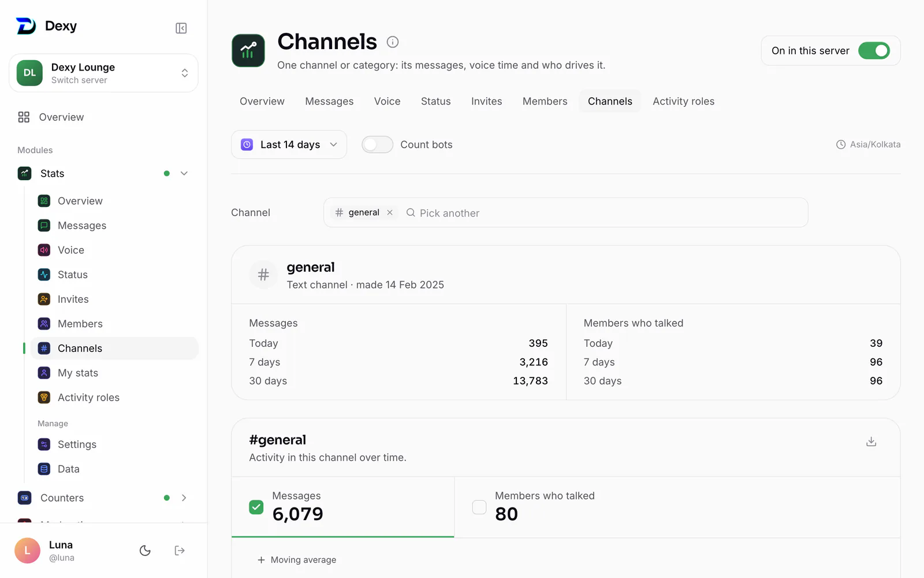The height and width of the screenshot is (578, 924).
Task: Click the Dexy logo icon
Action: (x=26, y=26)
